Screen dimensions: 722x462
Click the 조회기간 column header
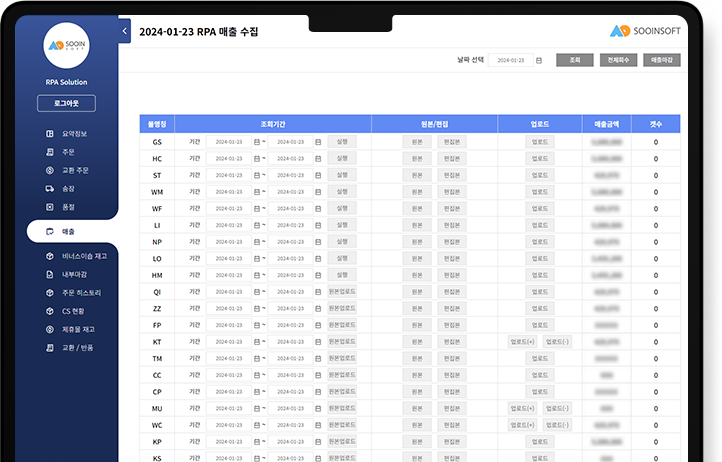coord(273,124)
